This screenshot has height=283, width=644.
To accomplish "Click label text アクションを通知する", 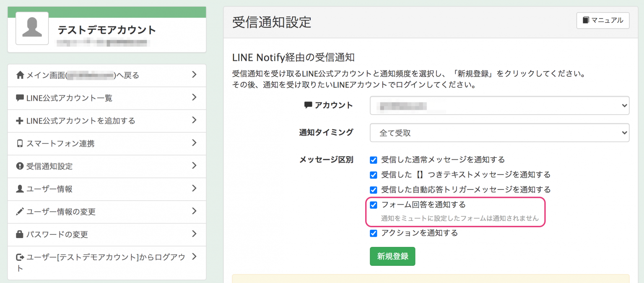I will [419, 233].
